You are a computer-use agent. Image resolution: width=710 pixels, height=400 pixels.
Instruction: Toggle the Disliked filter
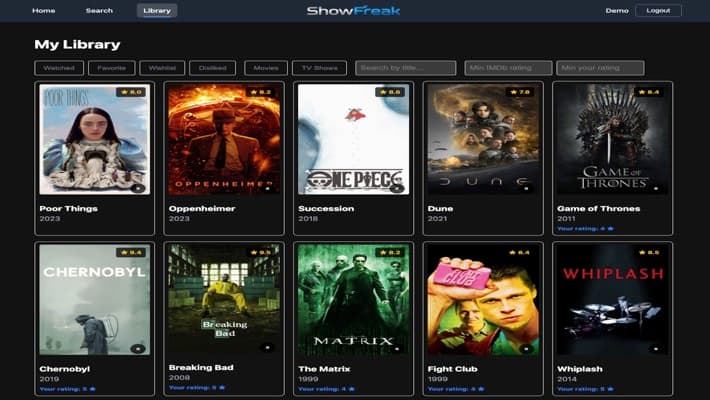pos(212,68)
